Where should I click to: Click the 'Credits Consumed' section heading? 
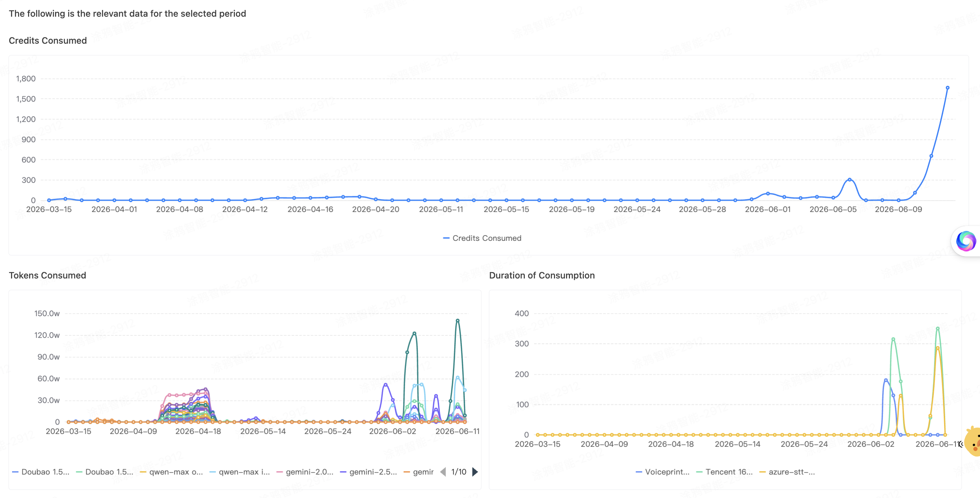point(48,40)
